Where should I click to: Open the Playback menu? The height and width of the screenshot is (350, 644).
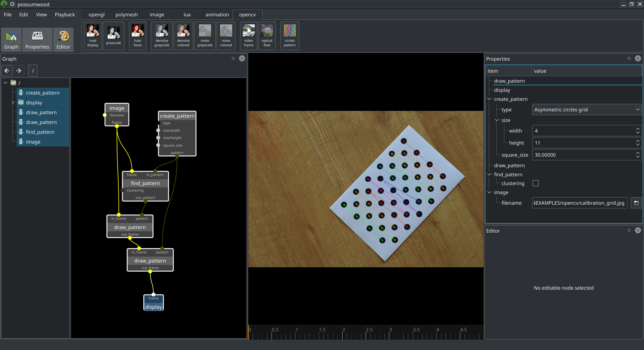tap(65, 15)
